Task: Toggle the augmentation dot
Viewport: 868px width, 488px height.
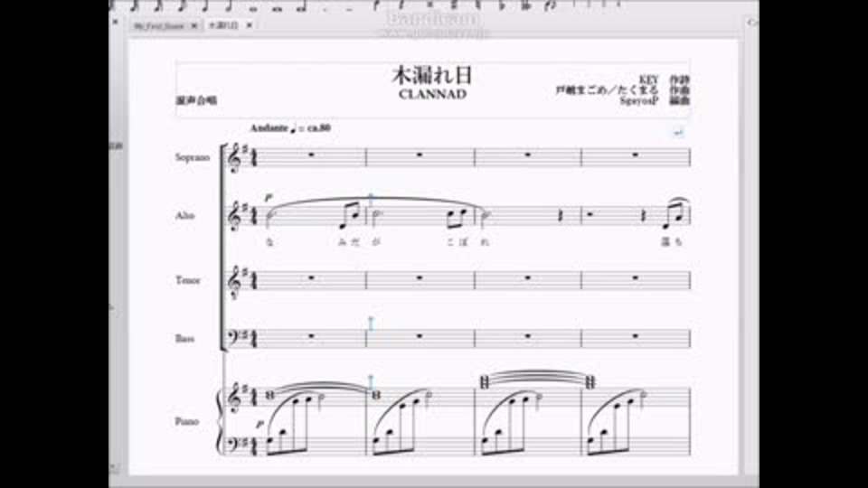Action: [325, 9]
